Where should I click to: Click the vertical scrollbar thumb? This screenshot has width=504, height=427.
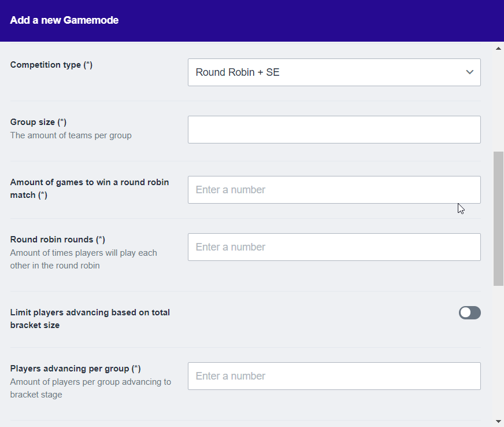[x=498, y=219]
